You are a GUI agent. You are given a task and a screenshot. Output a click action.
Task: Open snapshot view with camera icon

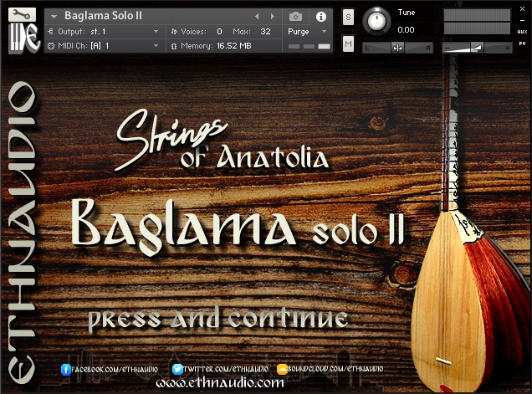(295, 16)
